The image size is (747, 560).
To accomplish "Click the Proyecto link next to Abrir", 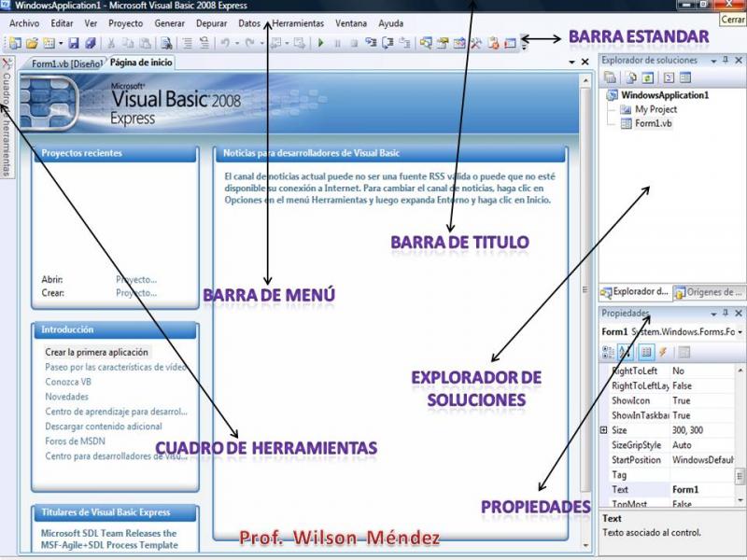I will point(136,279).
